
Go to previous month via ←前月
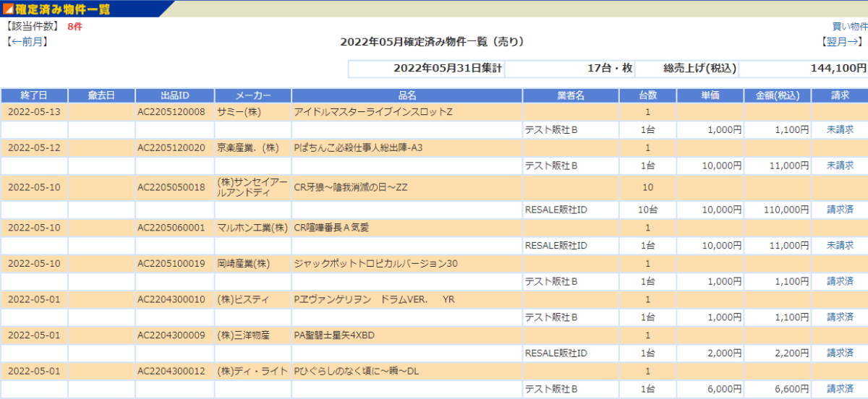[x=27, y=42]
